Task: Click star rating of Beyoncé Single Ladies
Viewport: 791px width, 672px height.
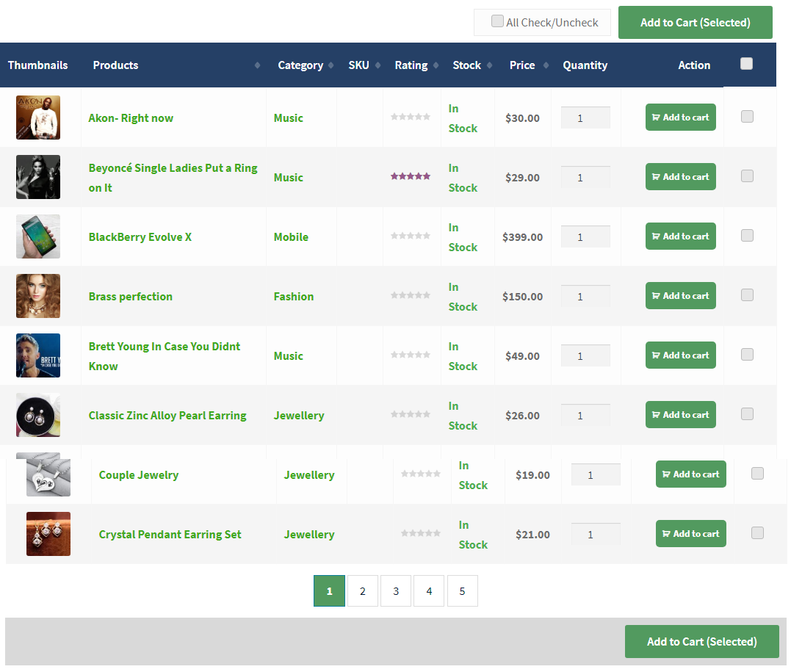Action: pyautogui.click(x=411, y=176)
